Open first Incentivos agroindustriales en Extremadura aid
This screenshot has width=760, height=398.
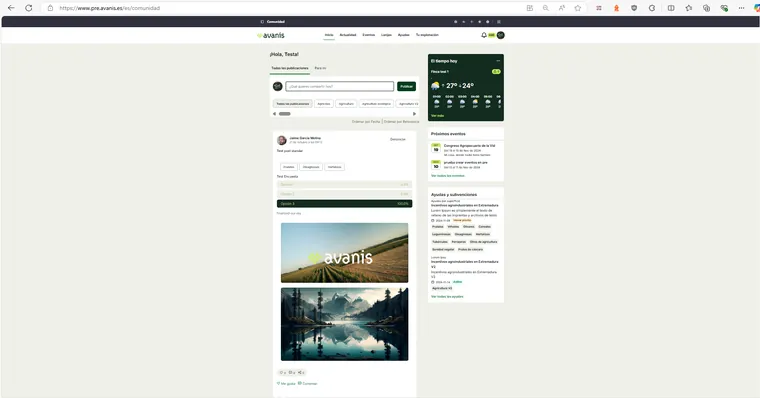[x=464, y=206]
